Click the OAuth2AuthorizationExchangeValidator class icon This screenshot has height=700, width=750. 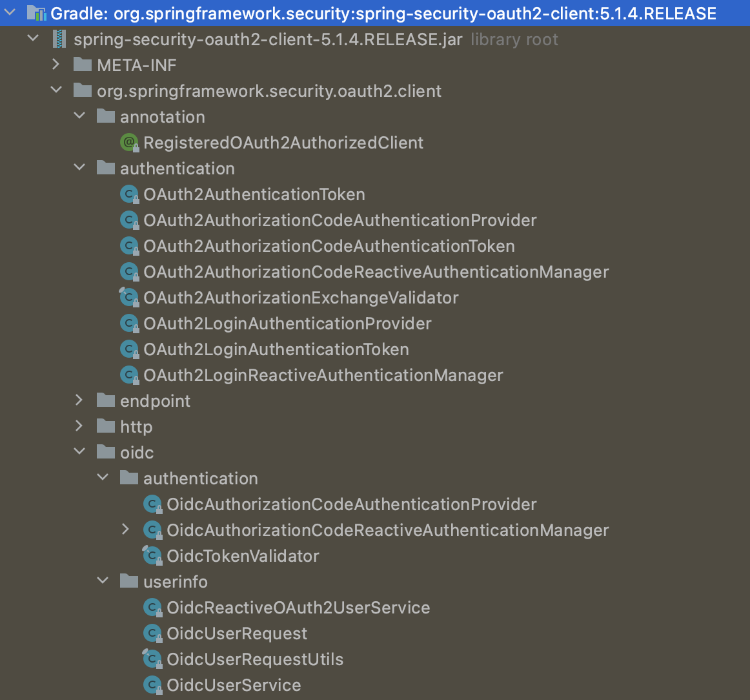coord(129,297)
